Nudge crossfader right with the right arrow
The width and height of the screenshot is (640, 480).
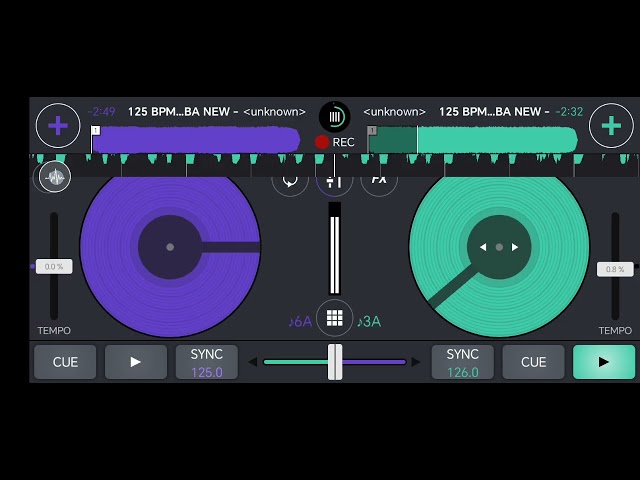[x=416, y=362]
